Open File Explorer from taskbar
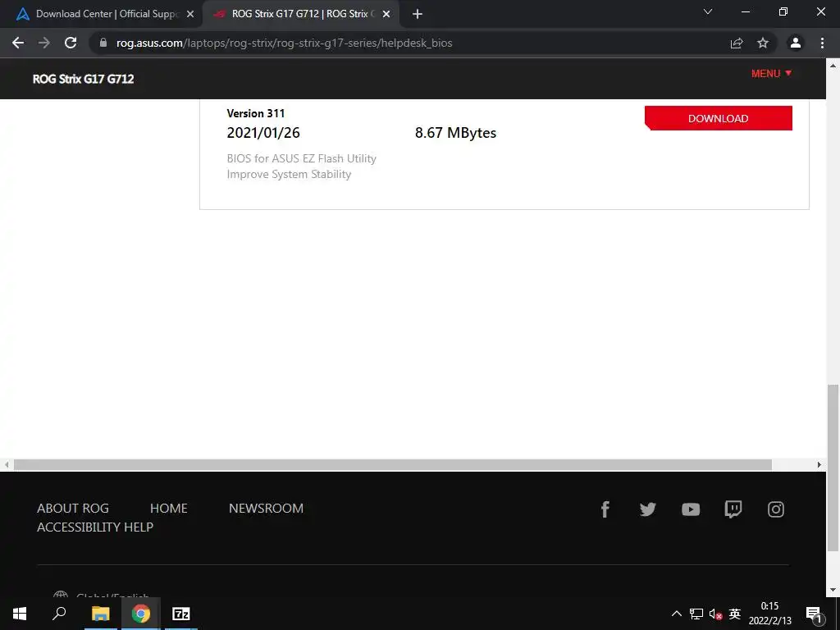This screenshot has height=630, width=840. pos(100,614)
